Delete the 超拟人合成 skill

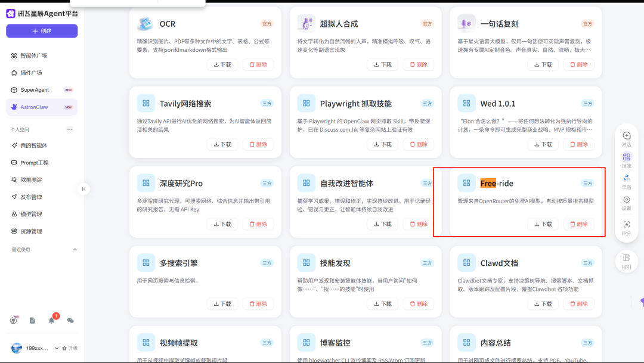pos(419,64)
